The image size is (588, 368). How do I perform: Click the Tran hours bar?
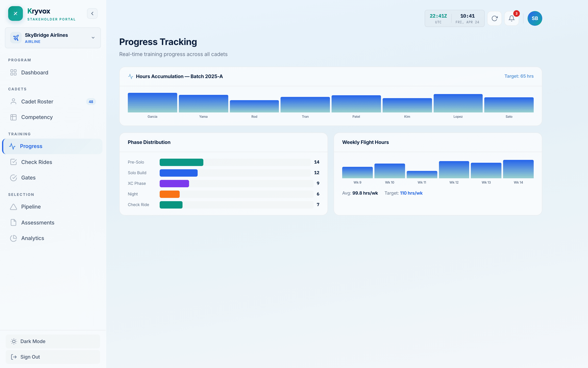(305, 104)
